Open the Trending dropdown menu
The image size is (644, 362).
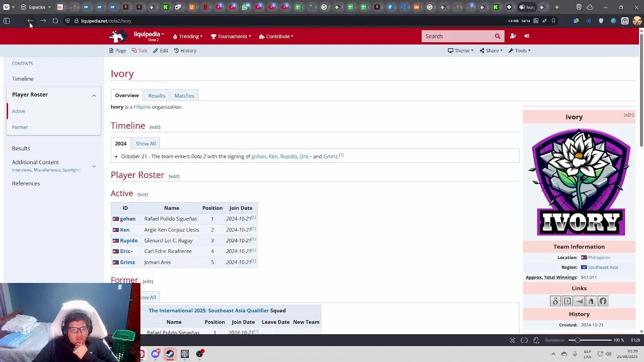(x=188, y=36)
